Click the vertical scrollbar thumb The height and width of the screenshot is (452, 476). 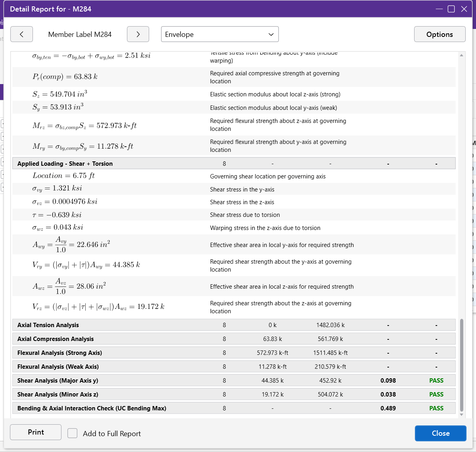tap(461, 365)
